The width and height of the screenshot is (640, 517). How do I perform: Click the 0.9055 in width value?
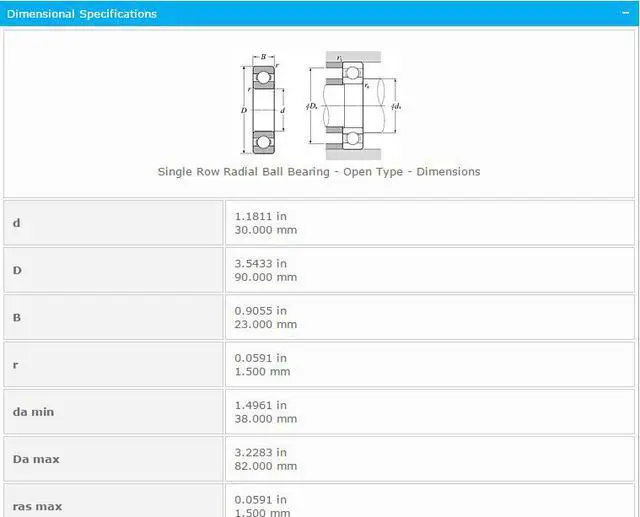pyautogui.click(x=260, y=310)
